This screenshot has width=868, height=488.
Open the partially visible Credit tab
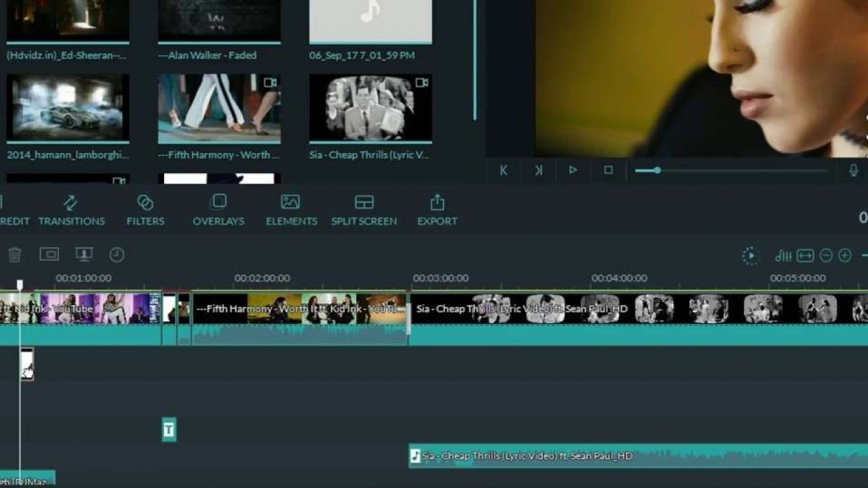(14, 210)
